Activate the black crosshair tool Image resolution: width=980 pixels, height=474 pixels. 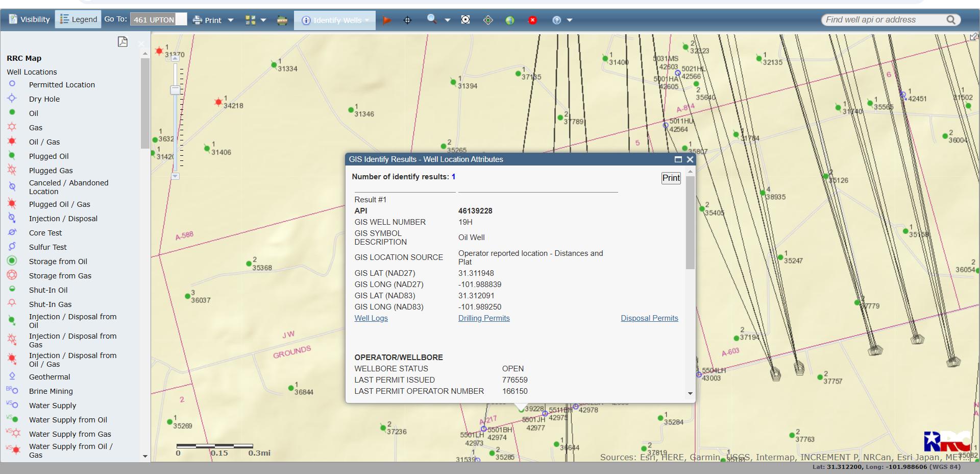(x=407, y=20)
